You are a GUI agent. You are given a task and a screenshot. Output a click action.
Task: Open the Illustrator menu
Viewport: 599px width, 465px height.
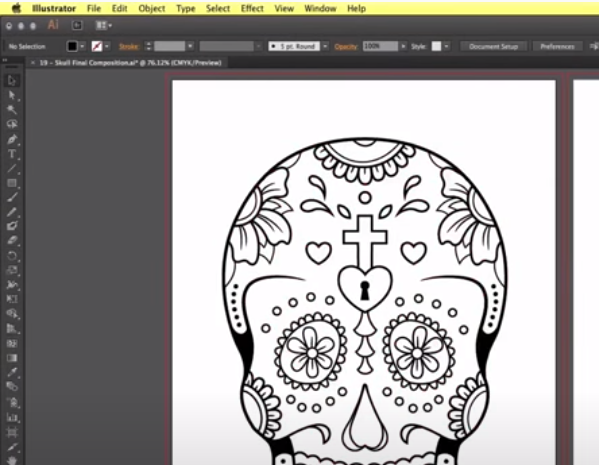pyautogui.click(x=54, y=8)
